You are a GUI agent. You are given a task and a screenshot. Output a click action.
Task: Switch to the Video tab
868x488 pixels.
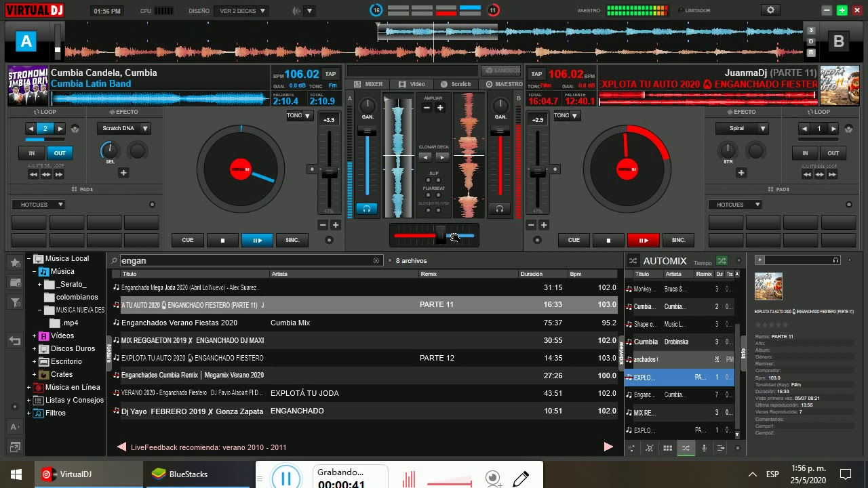point(412,84)
